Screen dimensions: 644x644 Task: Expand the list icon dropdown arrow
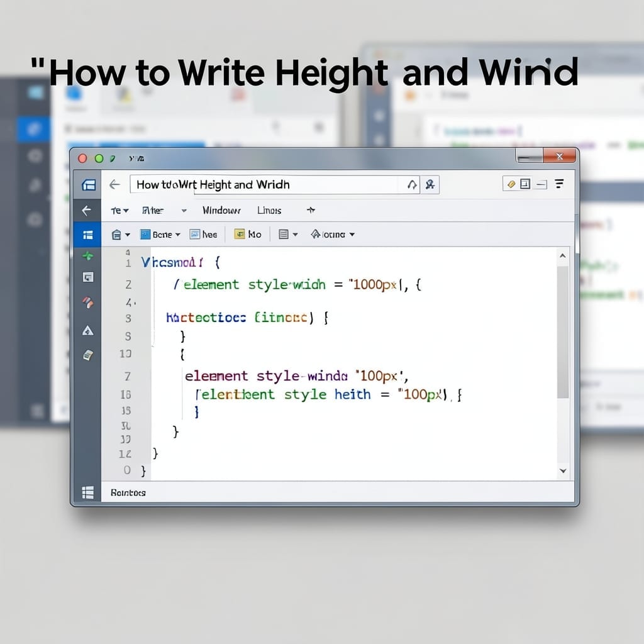coord(295,235)
